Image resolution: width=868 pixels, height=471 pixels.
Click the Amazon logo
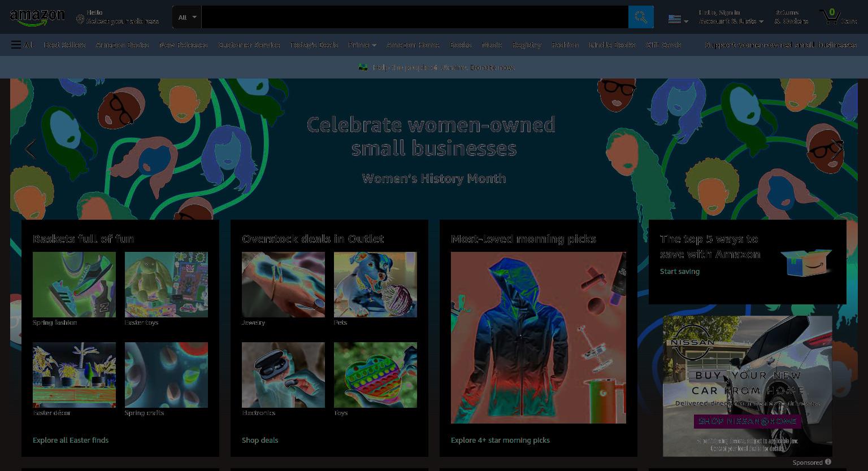click(x=37, y=18)
